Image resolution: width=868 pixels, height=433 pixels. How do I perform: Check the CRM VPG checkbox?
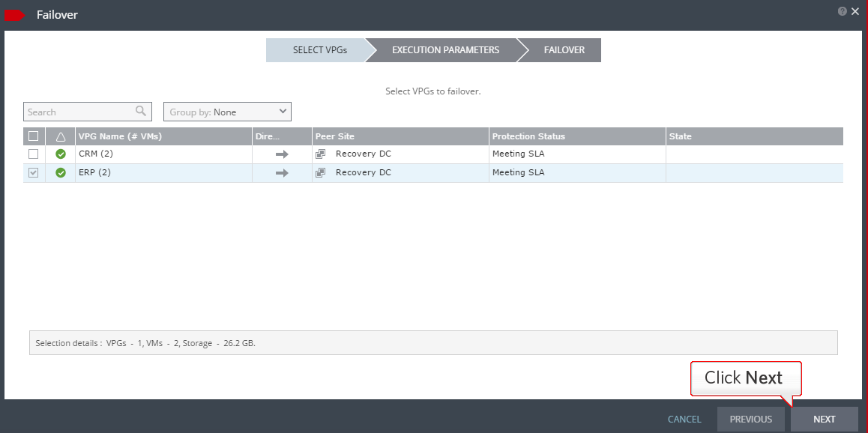33,154
